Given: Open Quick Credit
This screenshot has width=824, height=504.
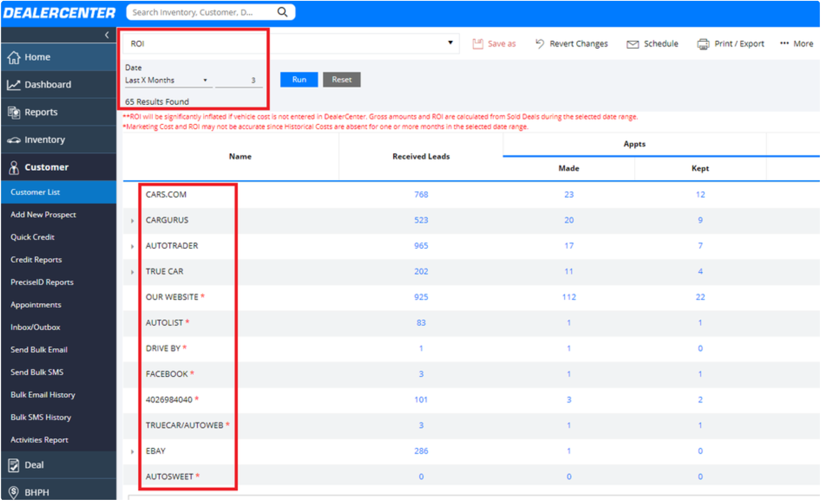Looking at the screenshot, I should (32, 237).
